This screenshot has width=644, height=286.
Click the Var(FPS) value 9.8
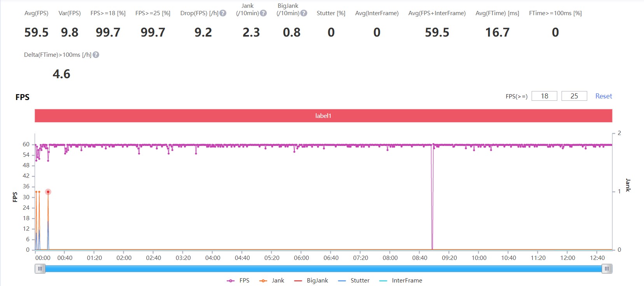(x=70, y=32)
